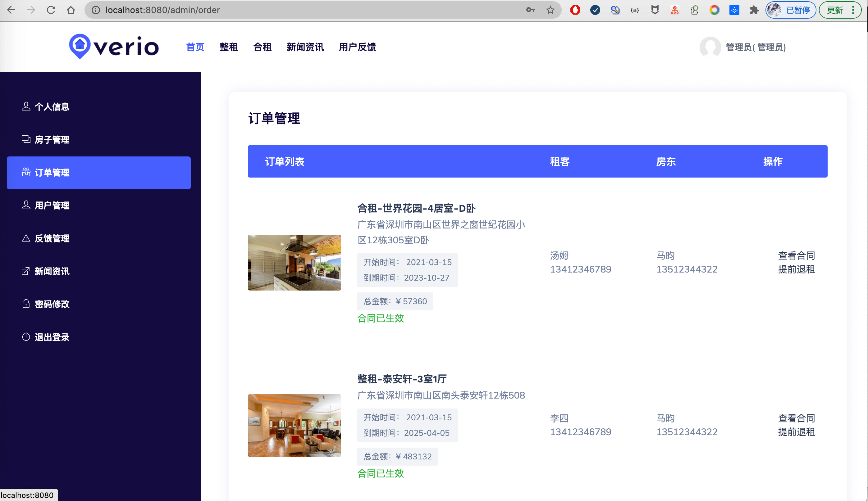Viewport: 868px width, 501px height.
Task: Open 房子管理 in the sidebar
Action: (x=52, y=139)
